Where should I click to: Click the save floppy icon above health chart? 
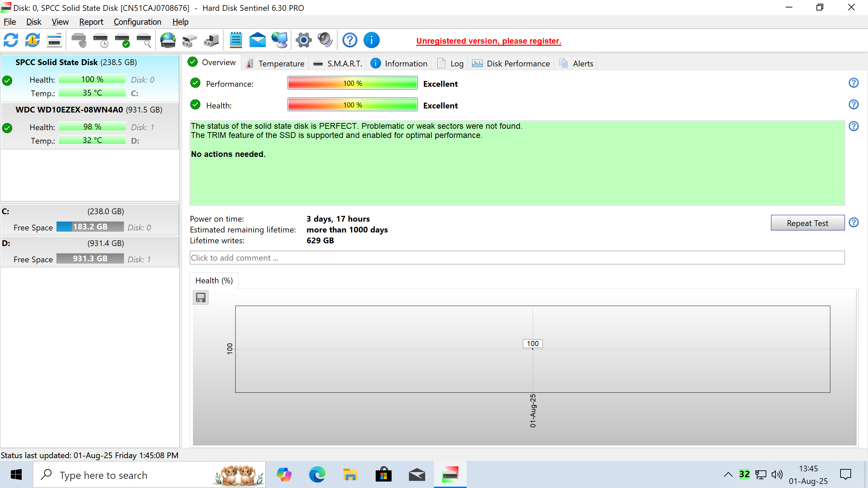tap(201, 298)
